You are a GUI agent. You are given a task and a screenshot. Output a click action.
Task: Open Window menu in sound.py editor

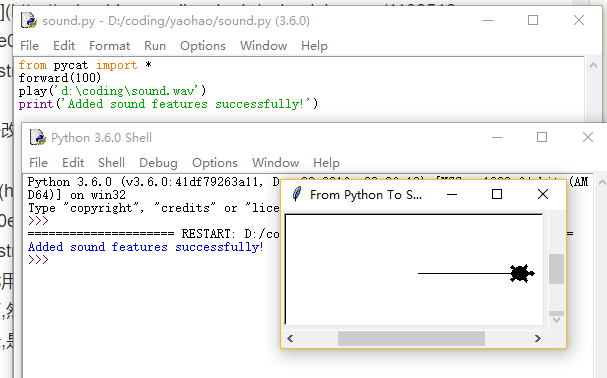coord(264,46)
